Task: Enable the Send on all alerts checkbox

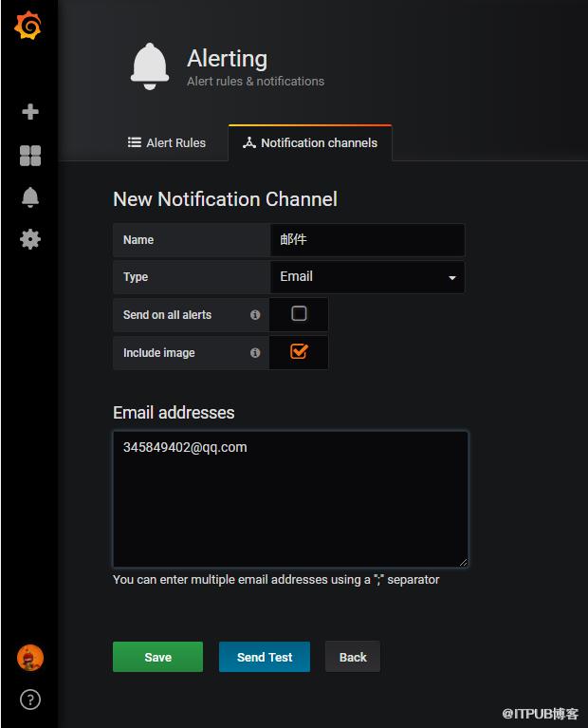Action: click(x=299, y=314)
